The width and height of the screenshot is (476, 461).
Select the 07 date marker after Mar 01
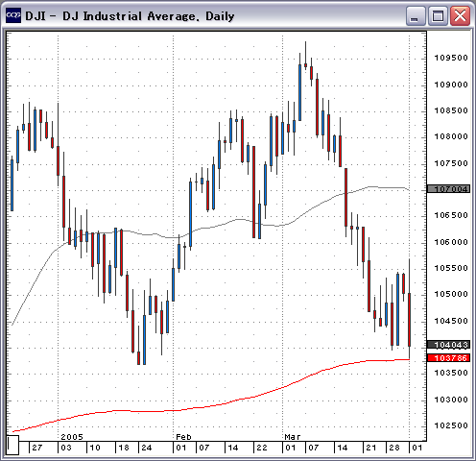(x=314, y=448)
